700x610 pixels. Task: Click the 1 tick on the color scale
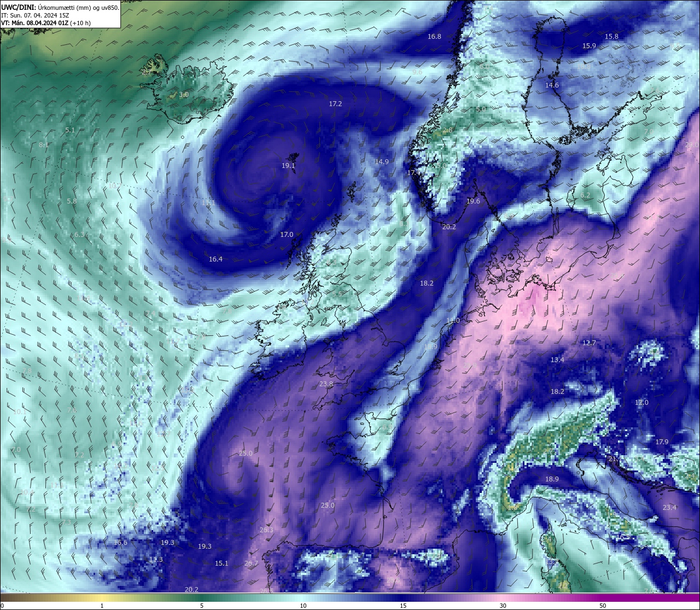[102, 606]
